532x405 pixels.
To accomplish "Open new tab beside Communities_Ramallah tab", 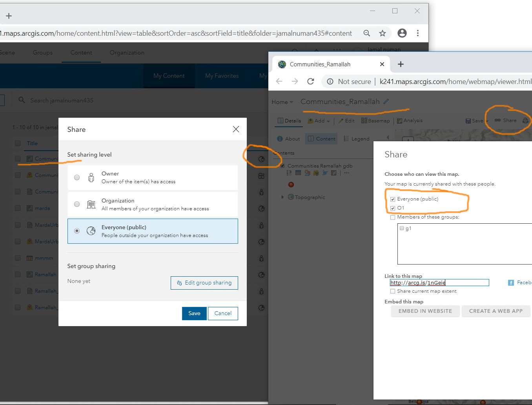I will coord(401,64).
